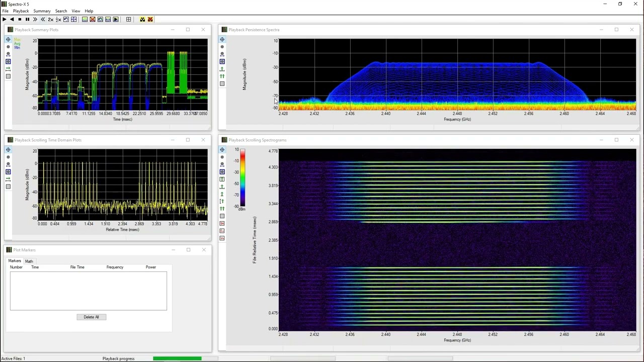Toggle grid icon in Scrolling Spectrograms panel

(222, 216)
